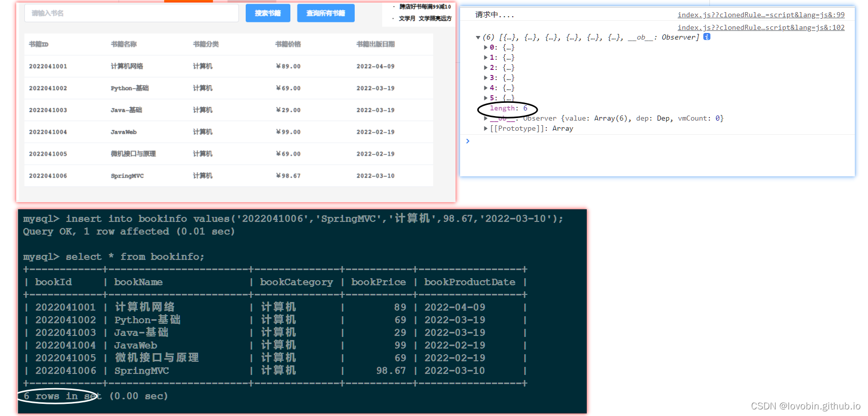868x416 pixels.
Task: Select book ID 2022041001 cell
Action: tap(48, 66)
